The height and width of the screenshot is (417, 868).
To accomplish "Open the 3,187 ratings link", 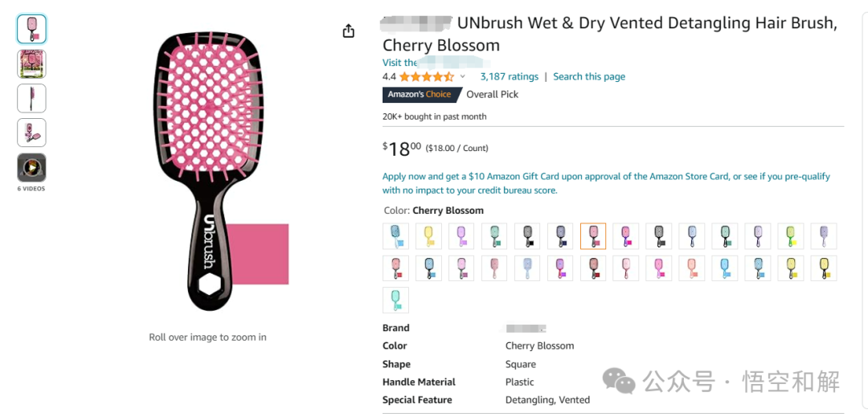I will [509, 77].
